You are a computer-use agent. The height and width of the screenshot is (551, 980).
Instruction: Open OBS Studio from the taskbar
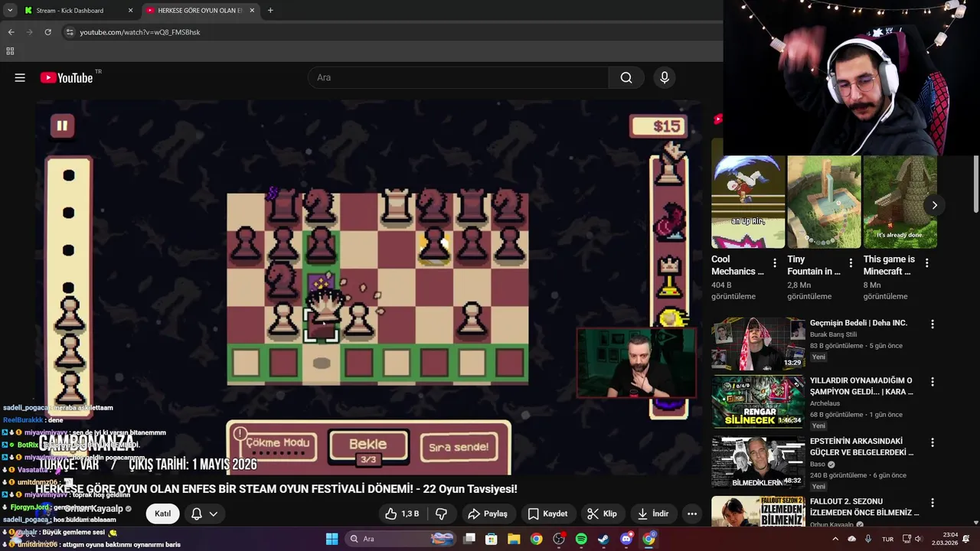tap(559, 539)
